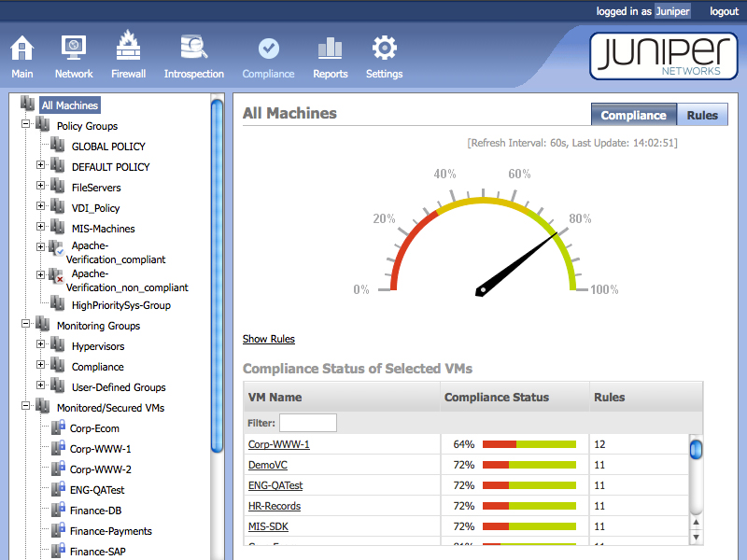
Task: Open the HR-Records VM link
Action: pyautogui.click(x=275, y=506)
